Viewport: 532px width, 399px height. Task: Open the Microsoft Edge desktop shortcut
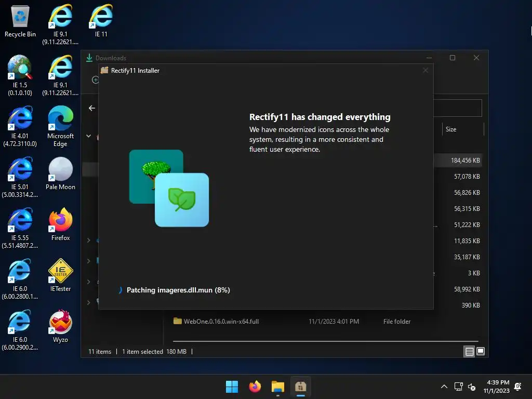(60, 126)
